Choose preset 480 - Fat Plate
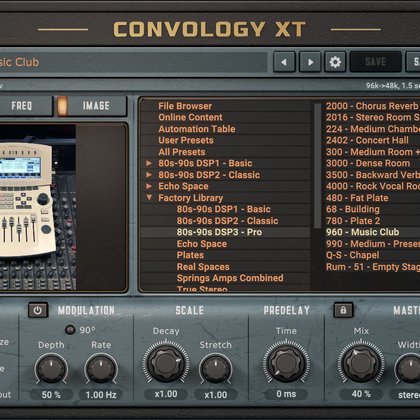420x420 pixels. pyautogui.click(x=357, y=198)
